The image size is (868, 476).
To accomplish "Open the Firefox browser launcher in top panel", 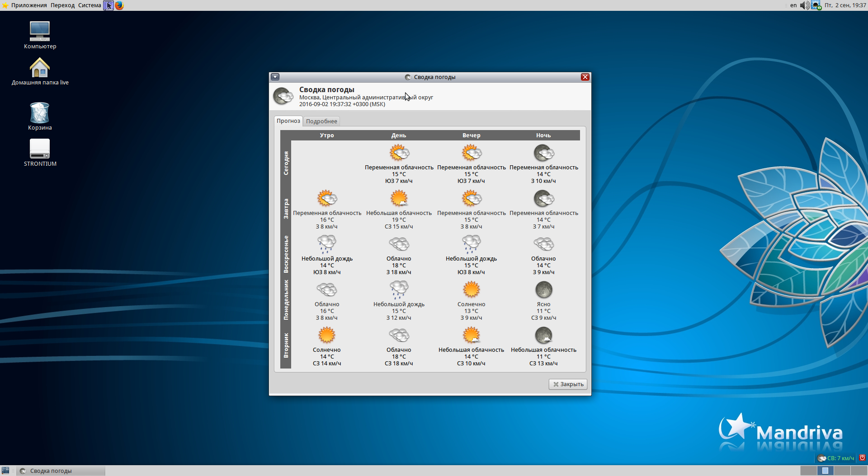I will click(119, 5).
